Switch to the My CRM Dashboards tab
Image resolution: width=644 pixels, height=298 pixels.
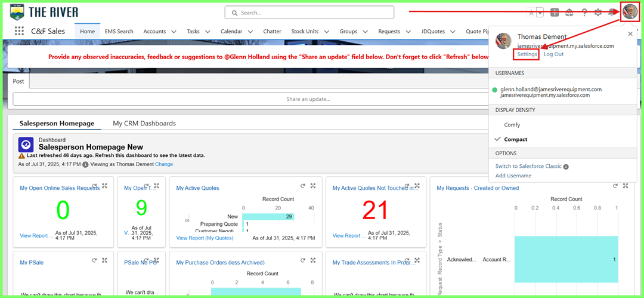(x=144, y=124)
